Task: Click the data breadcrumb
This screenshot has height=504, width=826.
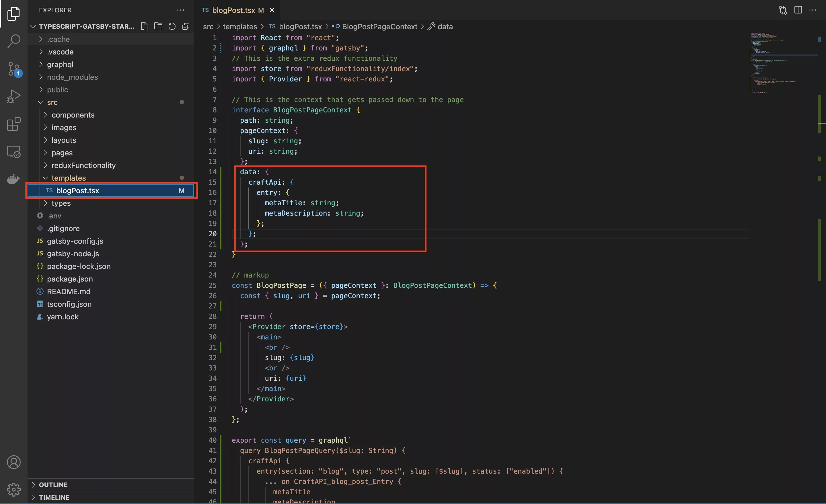Action: click(445, 26)
